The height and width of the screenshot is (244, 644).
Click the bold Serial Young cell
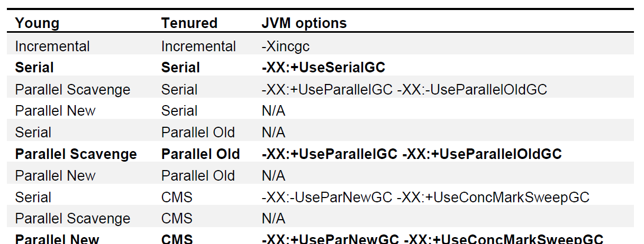[34, 68]
